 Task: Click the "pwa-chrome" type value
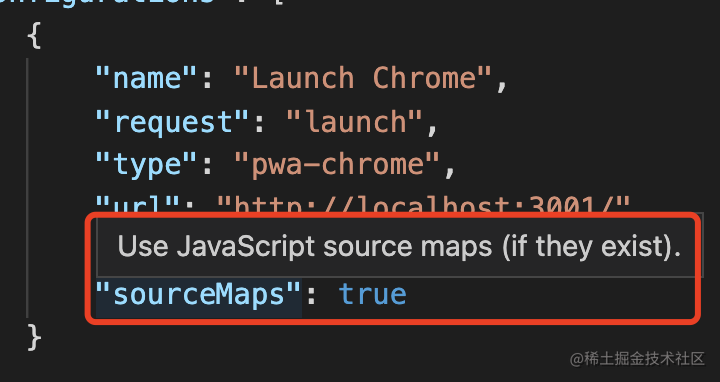(337, 164)
